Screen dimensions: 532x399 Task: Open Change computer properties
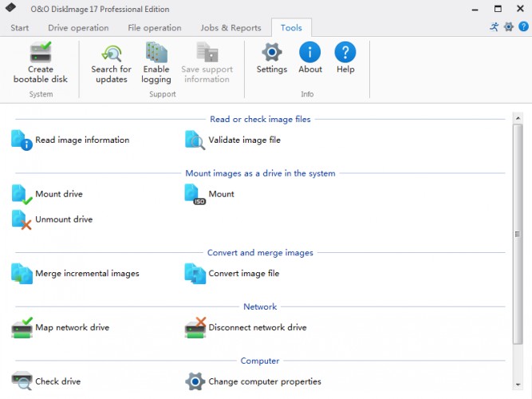pyautogui.click(x=264, y=381)
